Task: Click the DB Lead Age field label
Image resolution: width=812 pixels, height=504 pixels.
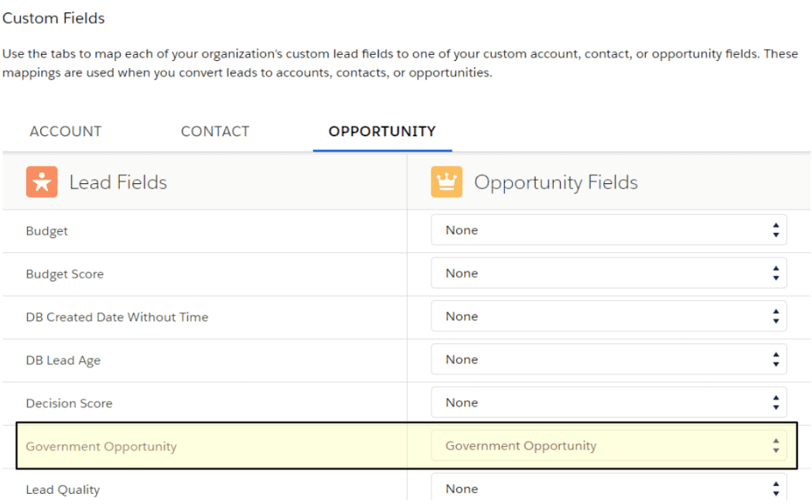Action: coord(63,360)
